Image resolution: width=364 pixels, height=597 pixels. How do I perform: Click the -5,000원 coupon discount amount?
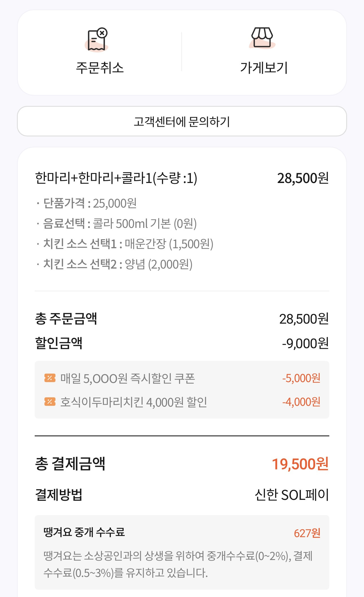click(x=301, y=378)
